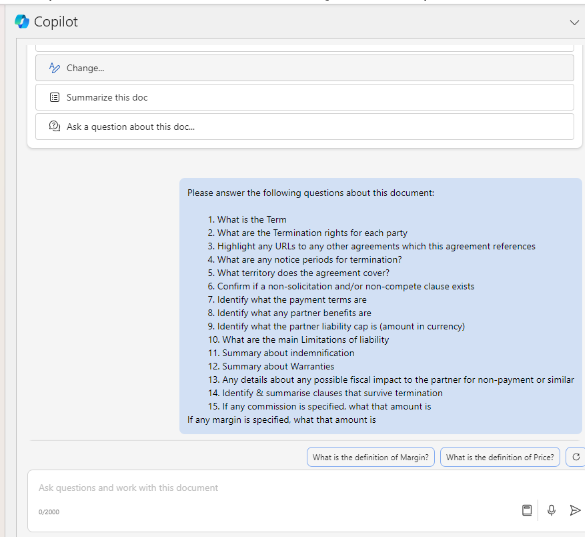Choose Ask a question about this doc

click(304, 127)
